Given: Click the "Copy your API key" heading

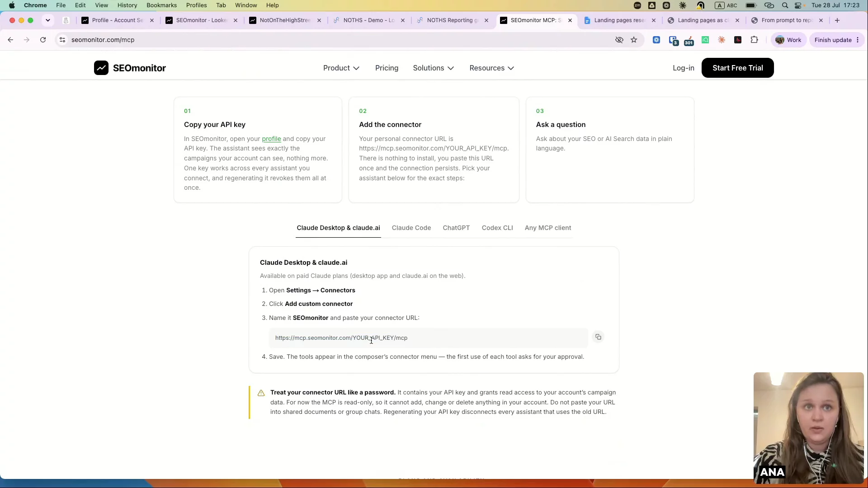Looking at the screenshot, I should coord(215,125).
